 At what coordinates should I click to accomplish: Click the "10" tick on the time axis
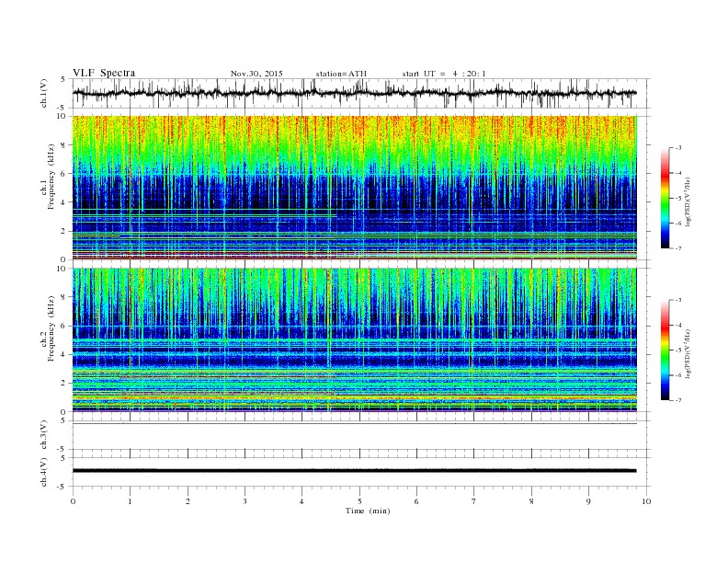click(646, 501)
